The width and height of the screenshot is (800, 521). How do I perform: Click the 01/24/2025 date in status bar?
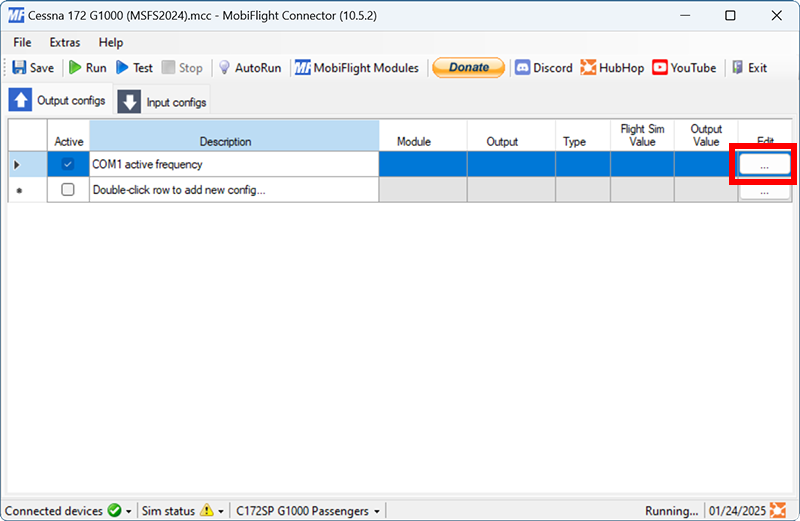coord(737,511)
